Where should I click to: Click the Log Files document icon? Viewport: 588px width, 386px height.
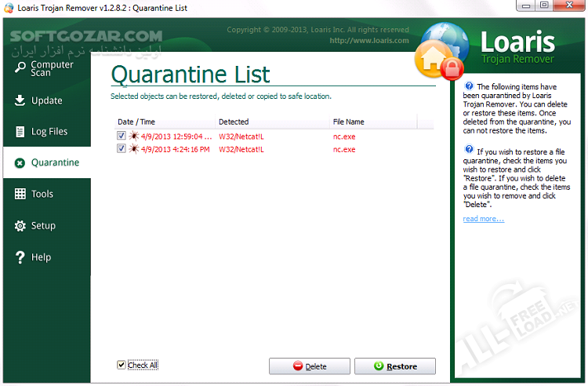(x=20, y=131)
